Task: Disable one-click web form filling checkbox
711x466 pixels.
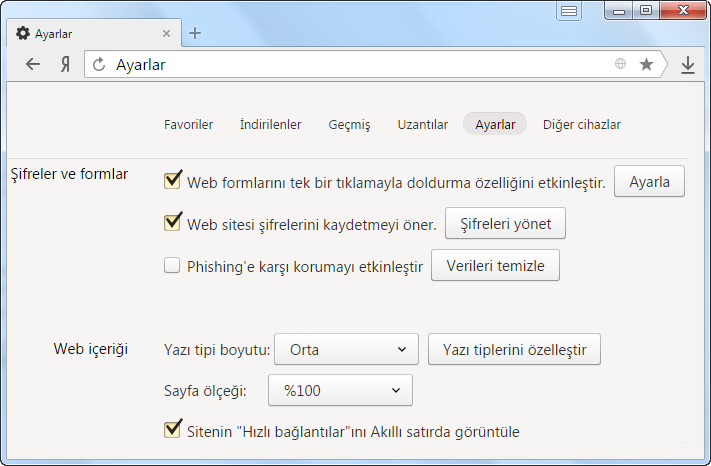Action: click(x=172, y=180)
